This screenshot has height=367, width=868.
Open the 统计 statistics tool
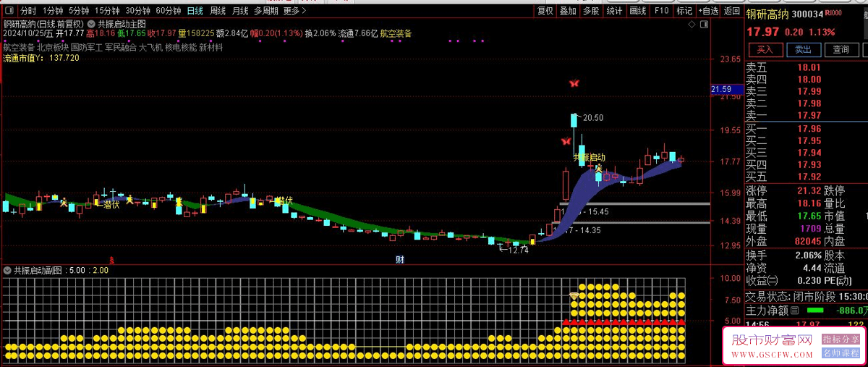[x=614, y=11]
